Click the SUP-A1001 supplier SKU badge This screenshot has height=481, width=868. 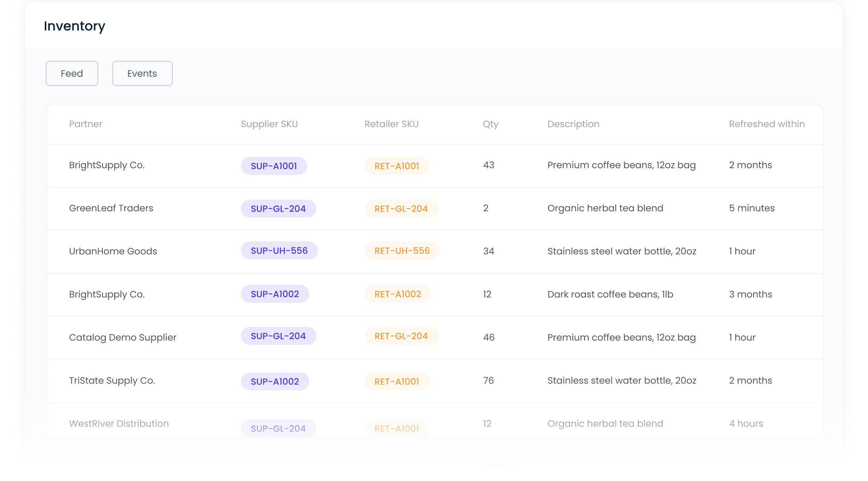point(274,166)
